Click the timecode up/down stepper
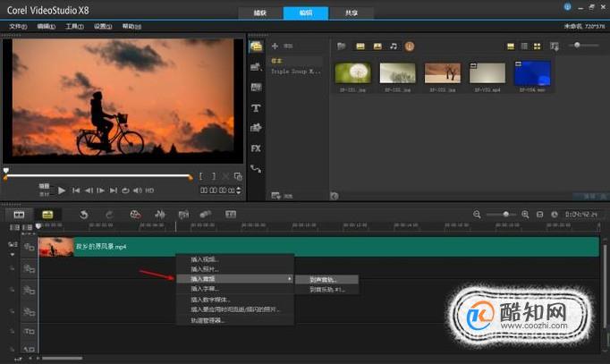Viewport: 610px width, 364px height. click(239, 190)
